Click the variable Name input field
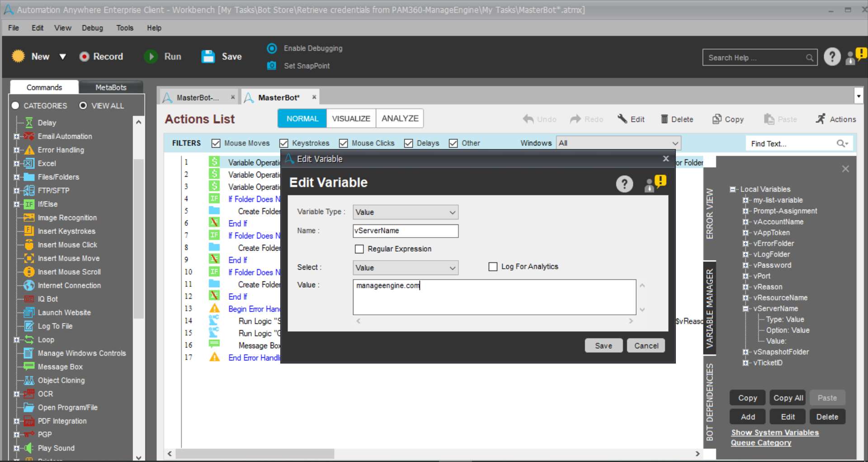This screenshot has width=868, height=462. coord(406,231)
